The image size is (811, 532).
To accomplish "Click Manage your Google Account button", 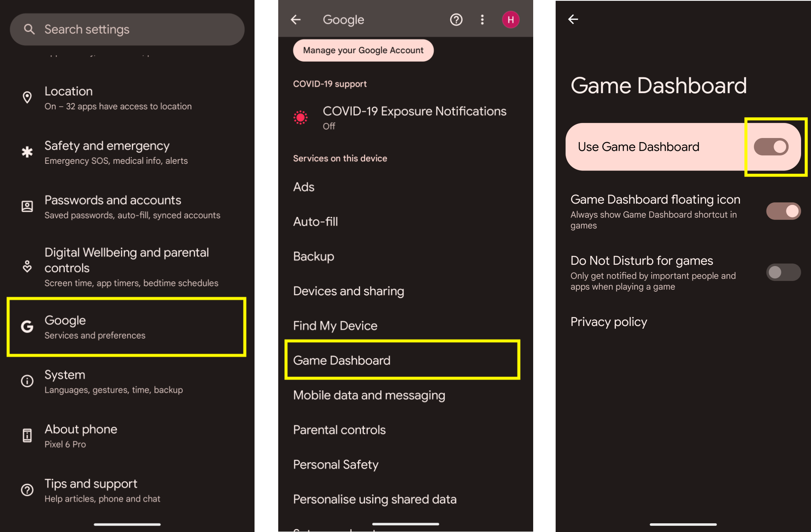I will (363, 50).
